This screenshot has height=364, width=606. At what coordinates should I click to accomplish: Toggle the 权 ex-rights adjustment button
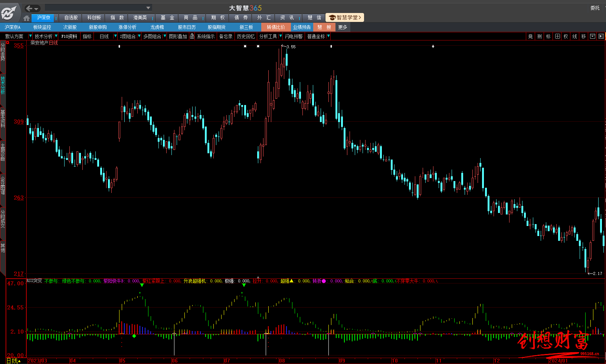pos(566,36)
